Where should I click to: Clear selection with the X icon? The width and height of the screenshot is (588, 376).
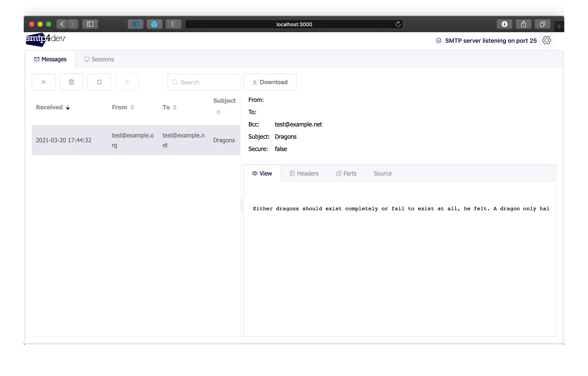(x=44, y=82)
